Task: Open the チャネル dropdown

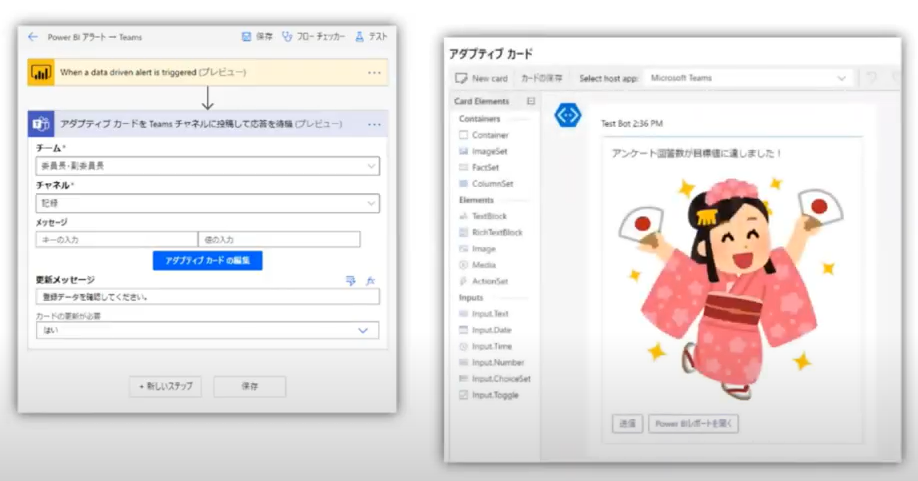Action: (x=207, y=204)
